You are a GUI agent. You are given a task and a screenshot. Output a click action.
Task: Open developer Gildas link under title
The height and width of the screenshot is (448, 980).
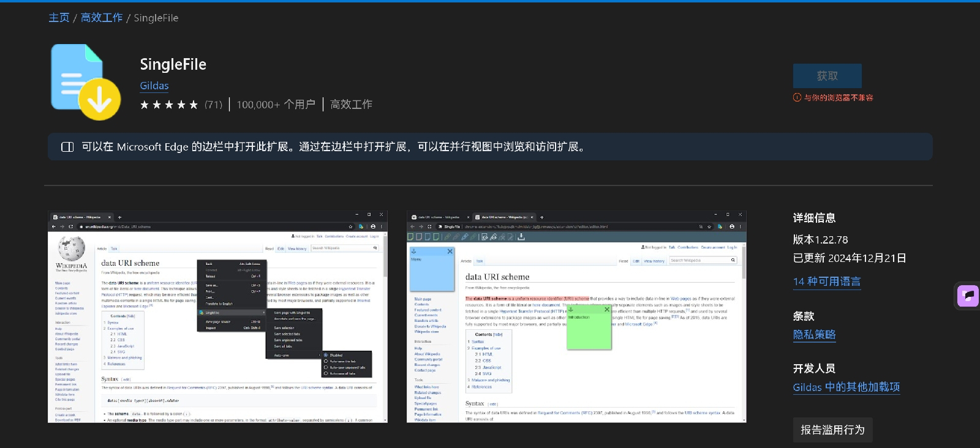(x=154, y=86)
